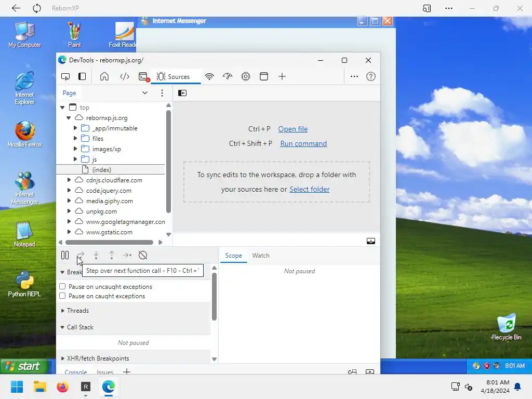Screen dimensions: 532x399
Task: Add a drawer tool with plus
Action: [x=127, y=371]
